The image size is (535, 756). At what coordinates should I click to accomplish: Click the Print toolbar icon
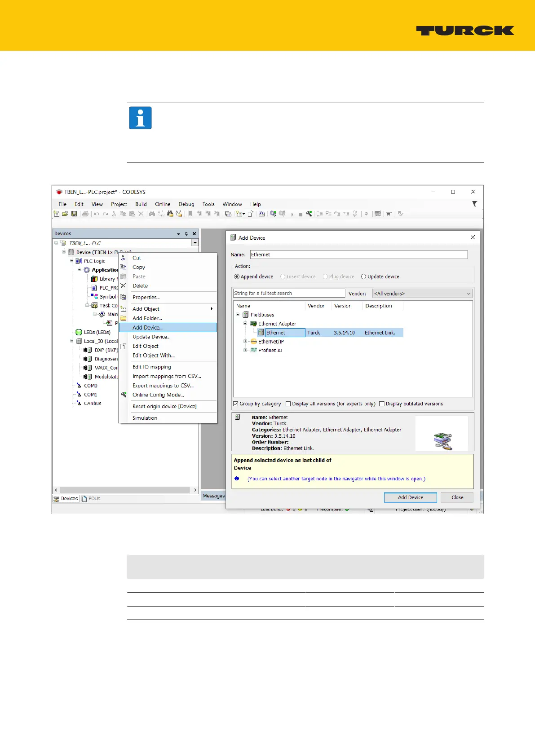tap(85, 214)
